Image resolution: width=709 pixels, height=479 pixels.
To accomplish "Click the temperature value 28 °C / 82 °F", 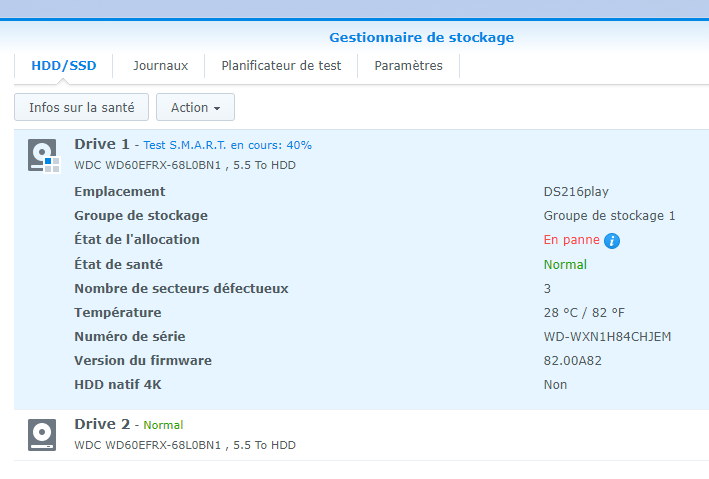I will point(584,313).
